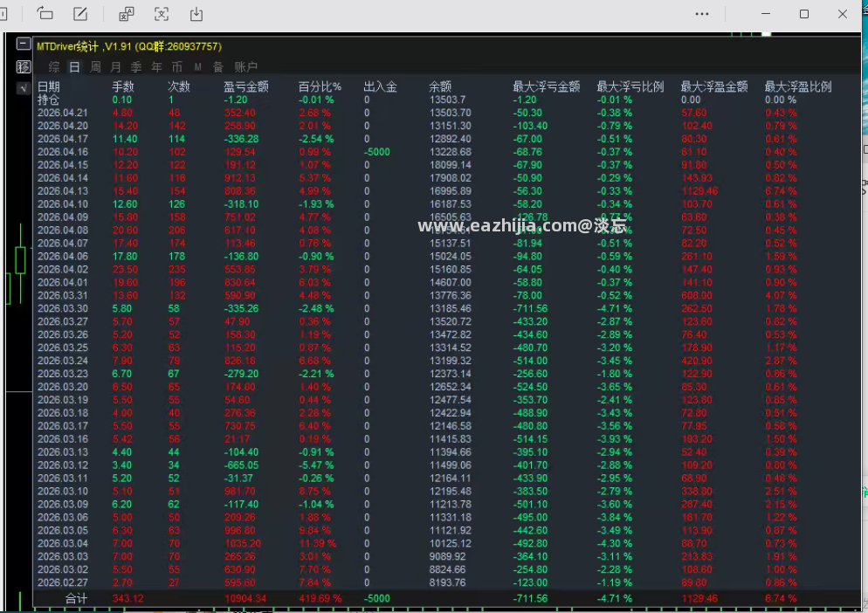Viewport: 868px width, 613px height.
Task: Click the 合计 total row label
Action: click(76, 599)
